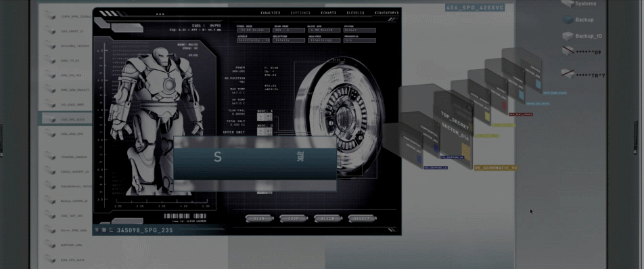This screenshot has height=269, width=644.
Task: Click the yellow 05_SCHEMATIC_V3 label
Action: click(x=496, y=168)
